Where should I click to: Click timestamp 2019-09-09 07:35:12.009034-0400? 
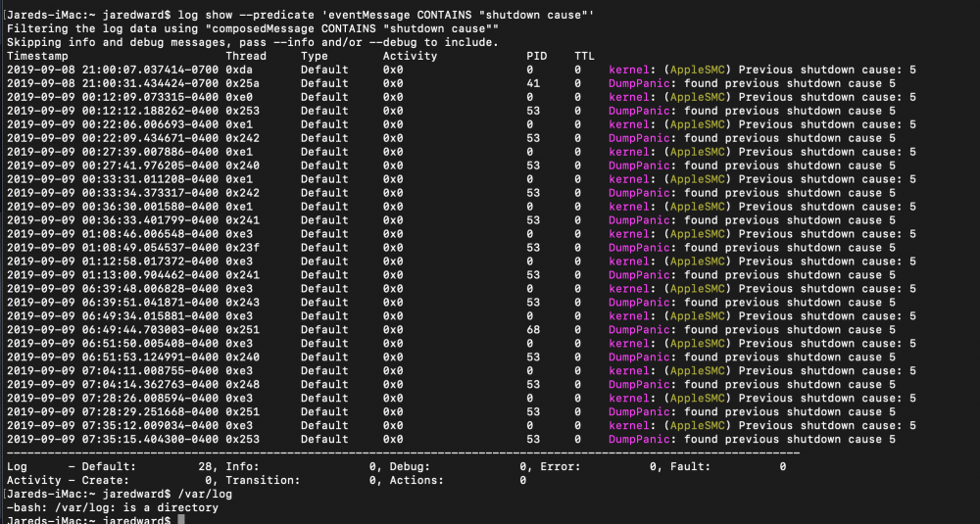point(113,426)
